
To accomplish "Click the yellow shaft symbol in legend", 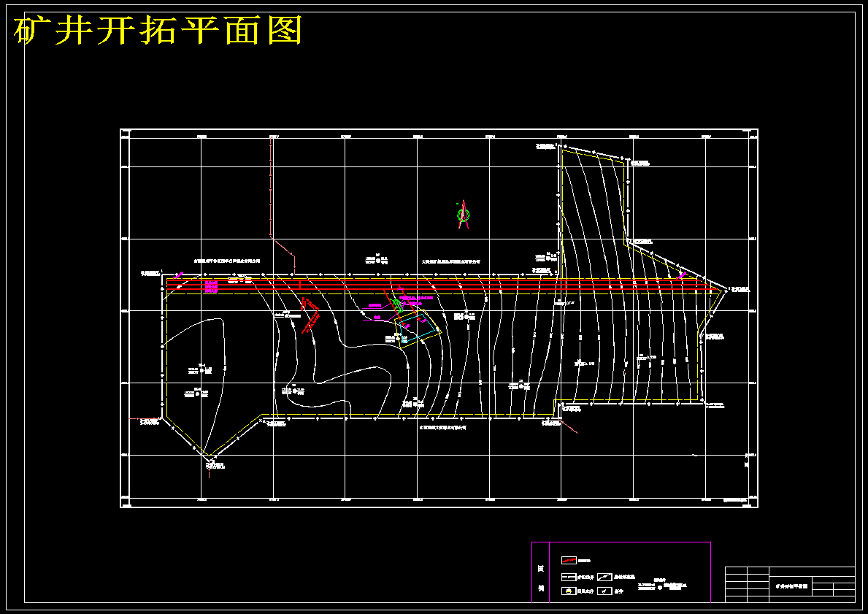I will pyautogui.click(x=569, y=591).
